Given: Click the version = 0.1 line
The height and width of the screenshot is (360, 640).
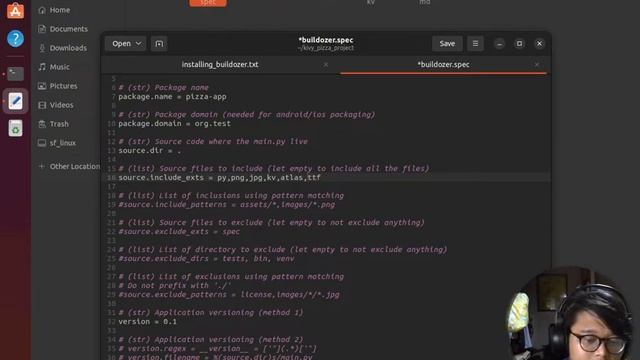Looking at the screenshot, I should coord(147,322).
